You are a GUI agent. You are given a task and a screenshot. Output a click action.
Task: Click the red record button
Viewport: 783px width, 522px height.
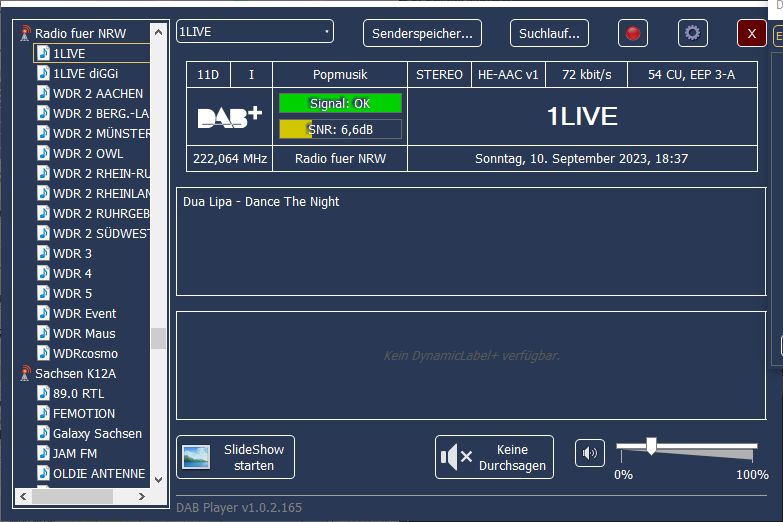click(x=633, y=33)
